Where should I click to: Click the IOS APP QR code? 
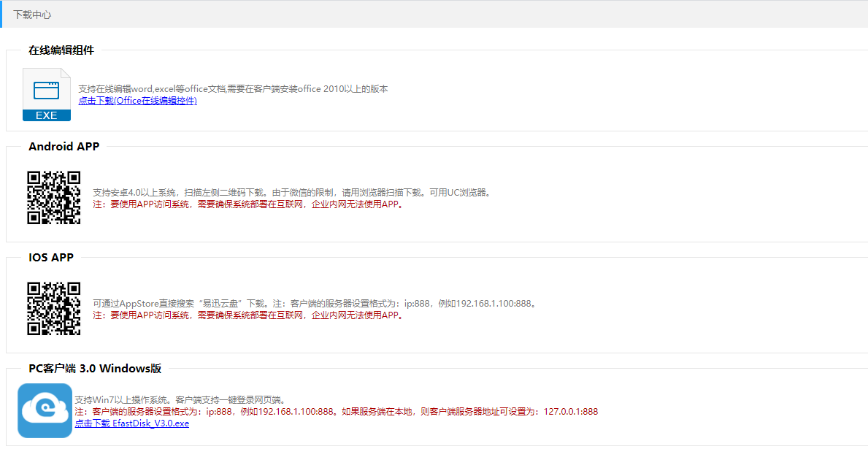click(x=54, y=309)
